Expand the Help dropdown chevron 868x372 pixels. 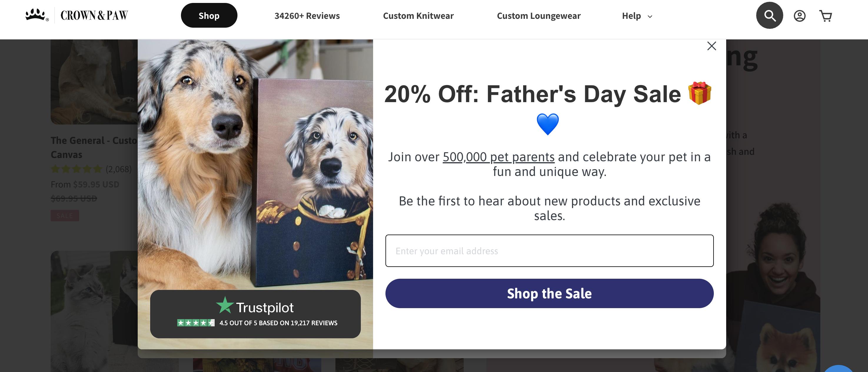pyautogui.click(x=650, y=16)
